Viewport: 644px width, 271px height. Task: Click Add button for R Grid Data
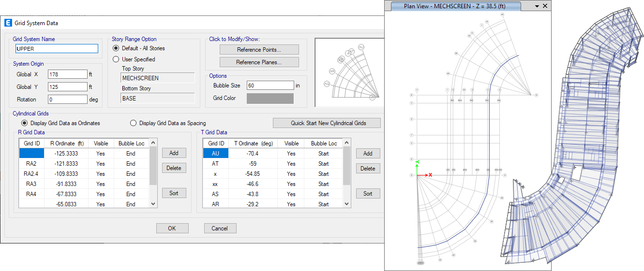click(x=174, y=153)
